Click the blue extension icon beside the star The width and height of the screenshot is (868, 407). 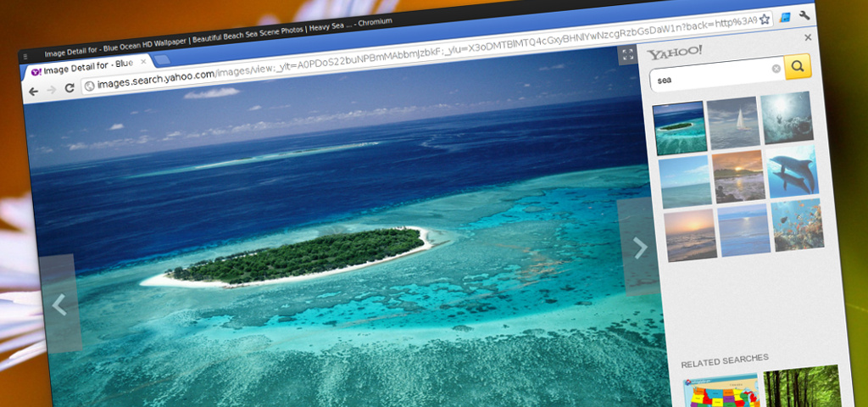[784, 17]
